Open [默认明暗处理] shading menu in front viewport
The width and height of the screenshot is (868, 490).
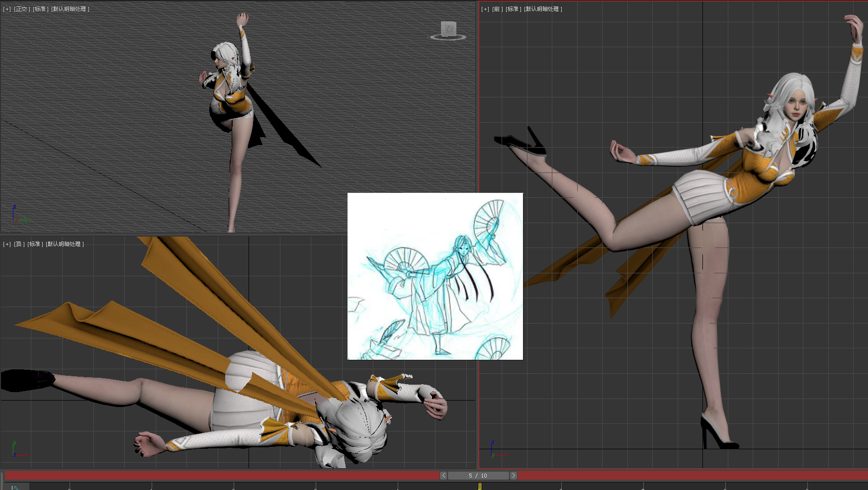point(543,9)
